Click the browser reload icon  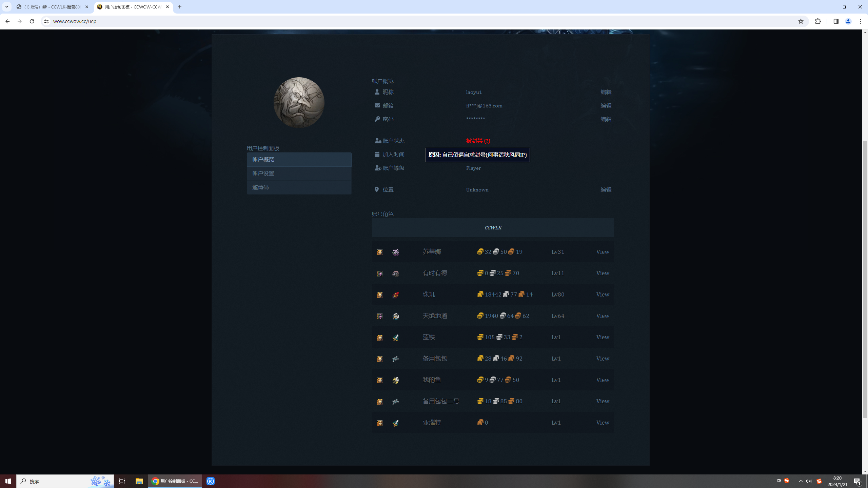[x=32, y=21]
